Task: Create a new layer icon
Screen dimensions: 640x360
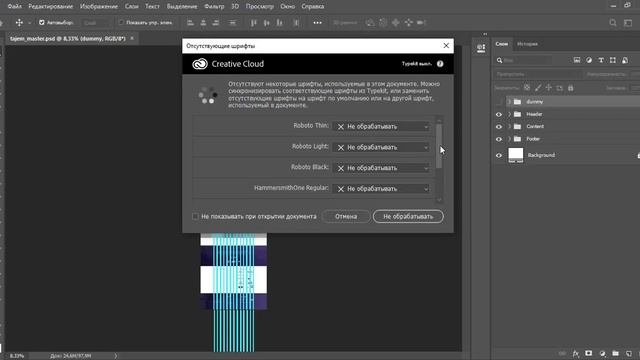Action: coord(629,353)
